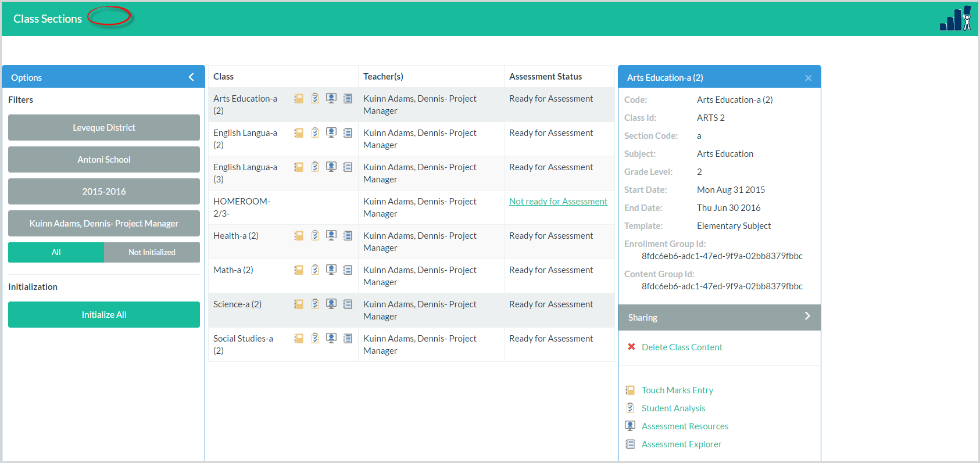This screenshot has height=463, width=980.
Task: Click the app logo in top-right header
Action: pos(956,19)
